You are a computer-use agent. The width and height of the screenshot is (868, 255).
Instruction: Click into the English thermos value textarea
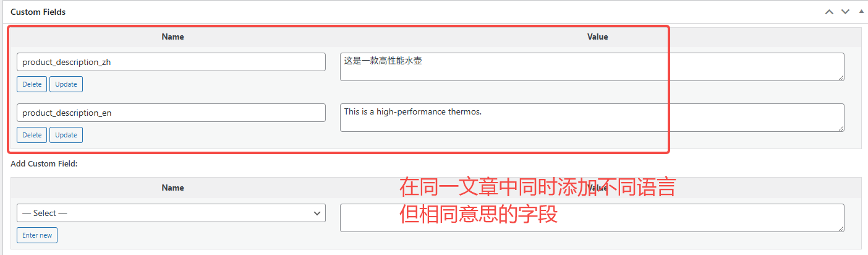592,118
